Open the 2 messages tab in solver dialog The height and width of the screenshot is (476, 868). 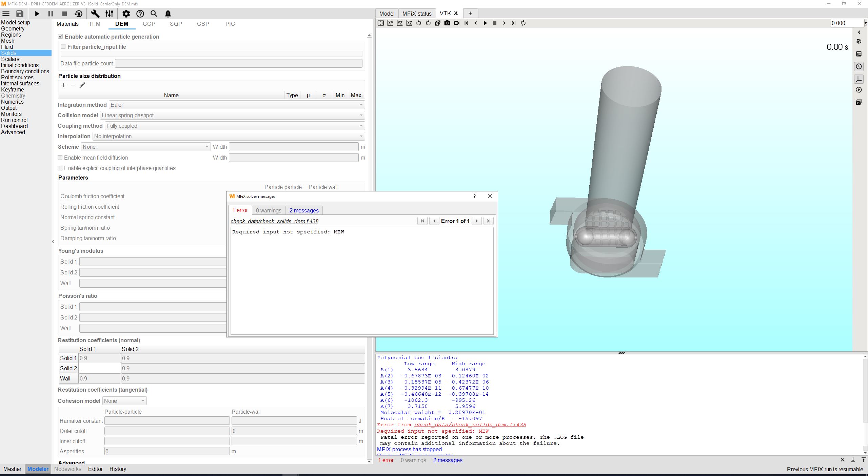304,210
